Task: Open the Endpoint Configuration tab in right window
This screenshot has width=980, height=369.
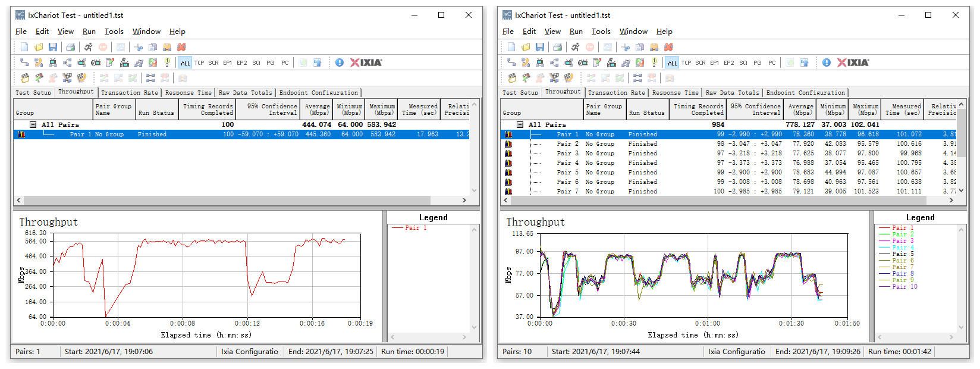Action: 805,93
